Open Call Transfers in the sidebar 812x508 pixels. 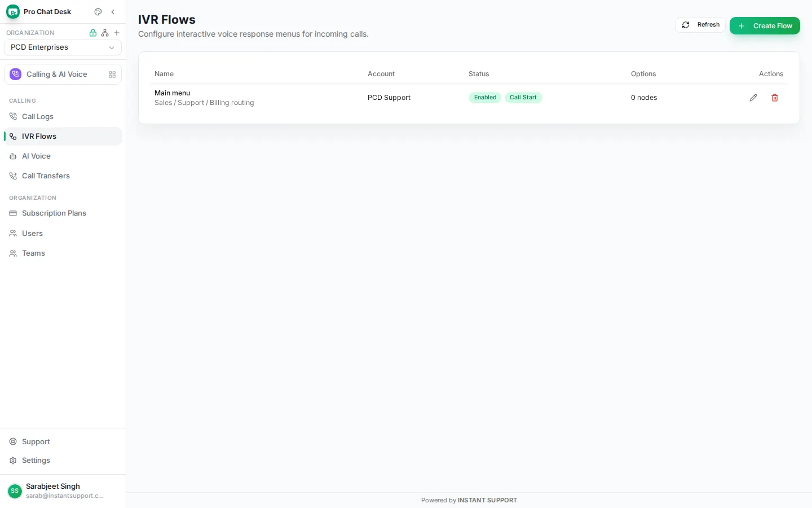click(x=63, y=176)
